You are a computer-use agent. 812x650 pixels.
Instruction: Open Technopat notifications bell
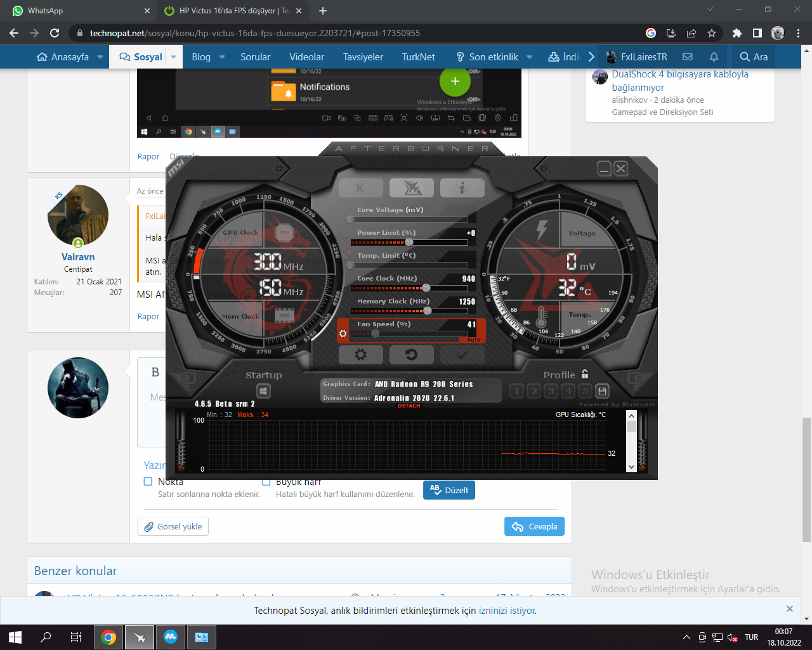point(714,56)
